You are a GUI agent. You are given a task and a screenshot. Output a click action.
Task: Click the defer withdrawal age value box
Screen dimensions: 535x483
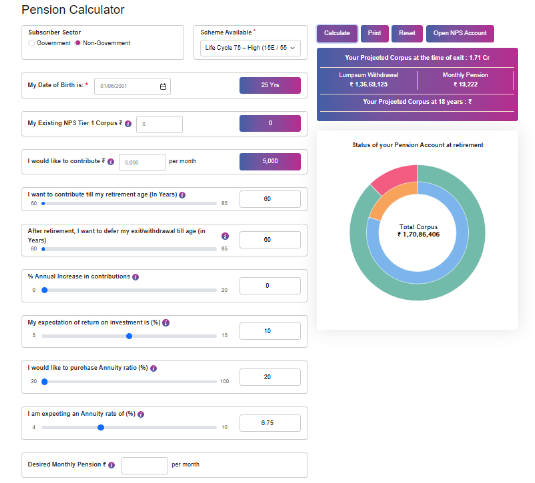270,240
